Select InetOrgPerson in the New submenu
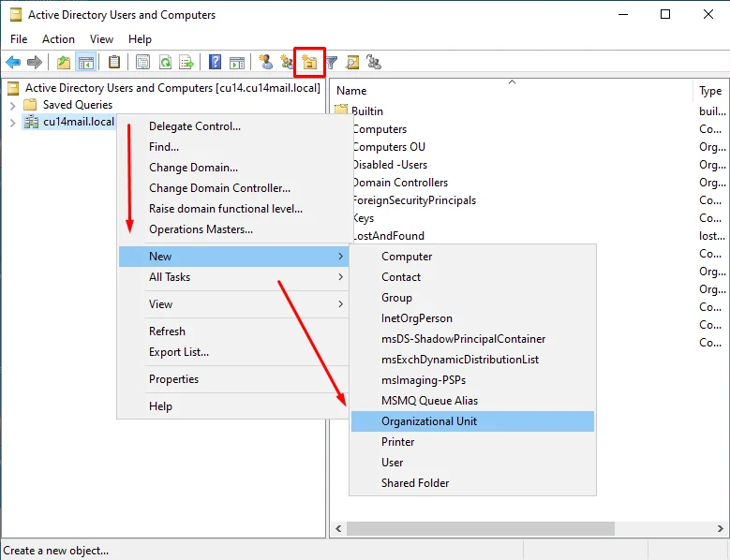This screenshot has width=730, height=560. (x=472, y=318)
